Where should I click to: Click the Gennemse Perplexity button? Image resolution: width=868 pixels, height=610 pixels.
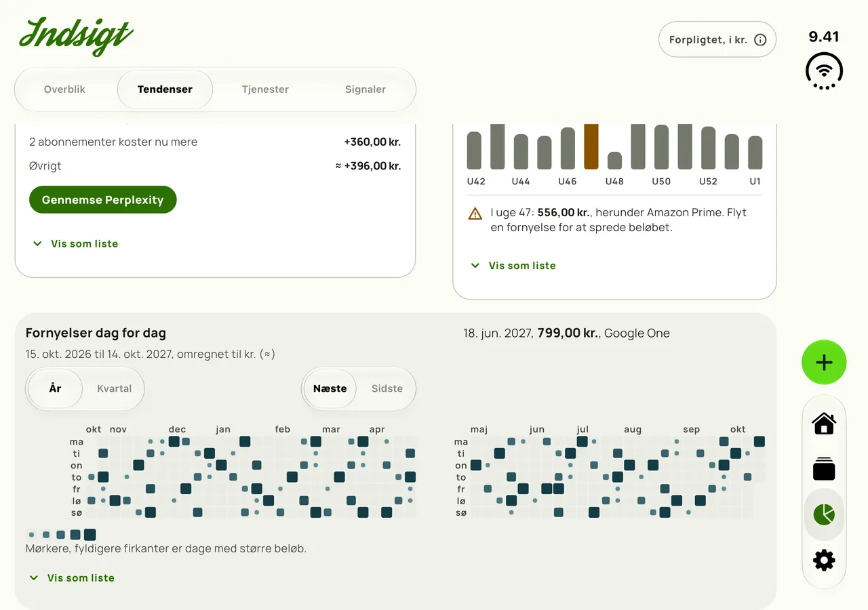click(103, 200)
